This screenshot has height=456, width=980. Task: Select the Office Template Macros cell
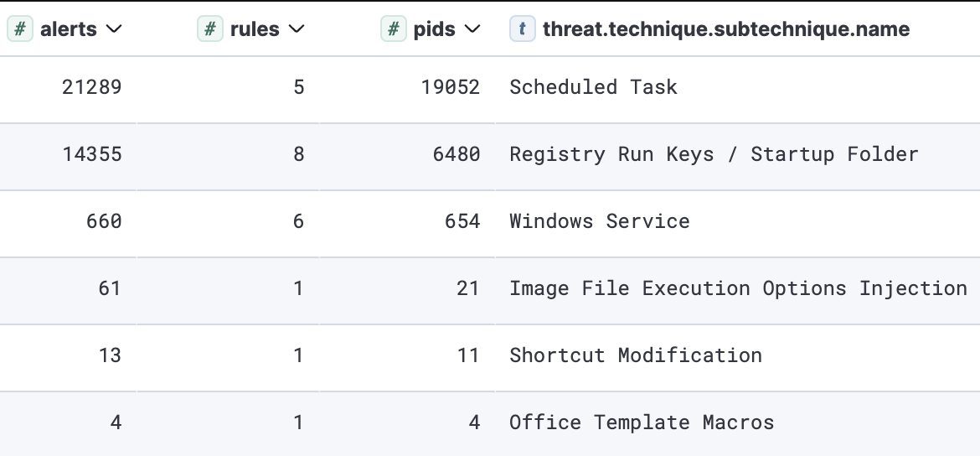coord(642,422)
